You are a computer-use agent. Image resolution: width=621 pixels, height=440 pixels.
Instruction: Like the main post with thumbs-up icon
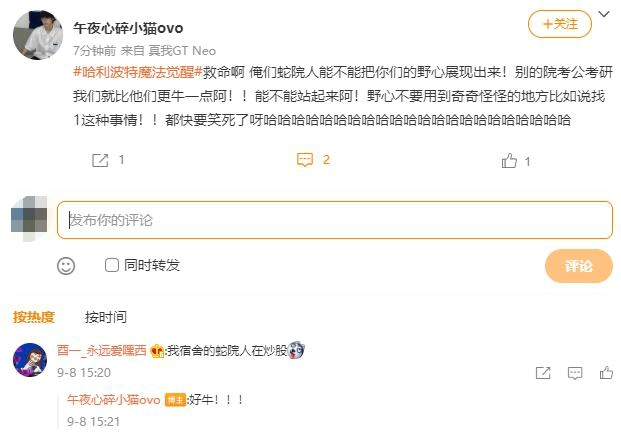click(509, 160)
